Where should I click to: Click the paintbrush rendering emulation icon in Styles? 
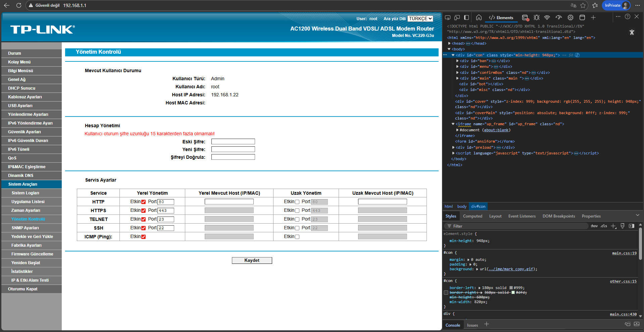pyautogui.click(x=623, y=226)
